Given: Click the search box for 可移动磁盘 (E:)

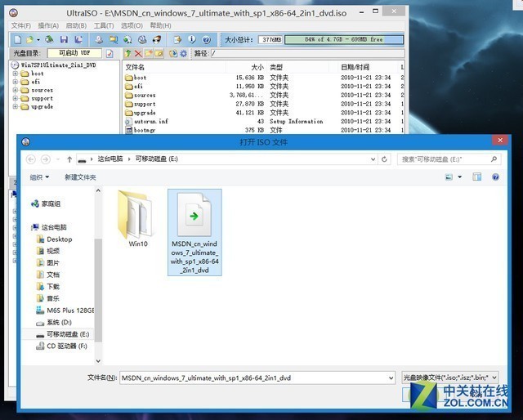Looking at the screenshot, I should point(449,159).
